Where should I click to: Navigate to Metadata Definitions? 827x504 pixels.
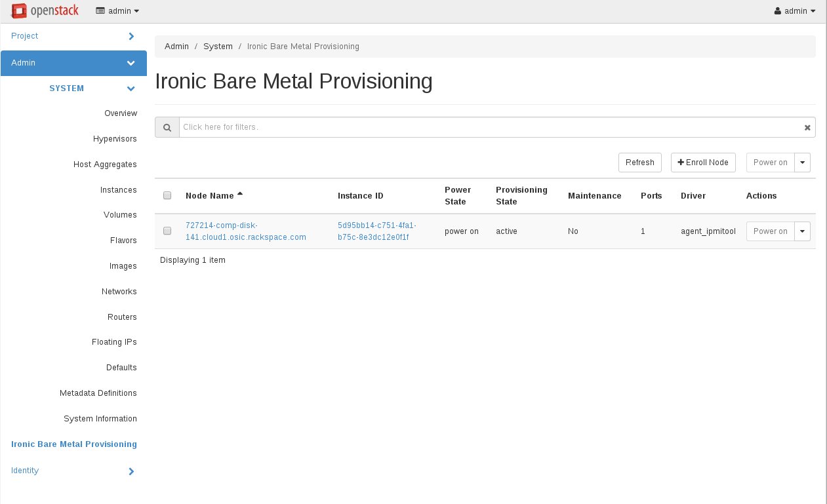click(98, 393)
